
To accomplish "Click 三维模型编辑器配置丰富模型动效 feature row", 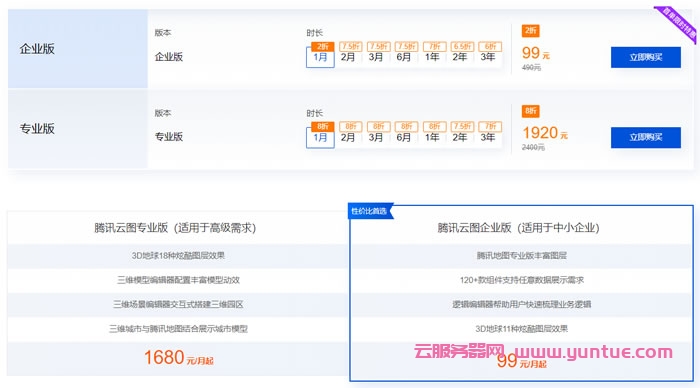I will [x=178, y=280].
